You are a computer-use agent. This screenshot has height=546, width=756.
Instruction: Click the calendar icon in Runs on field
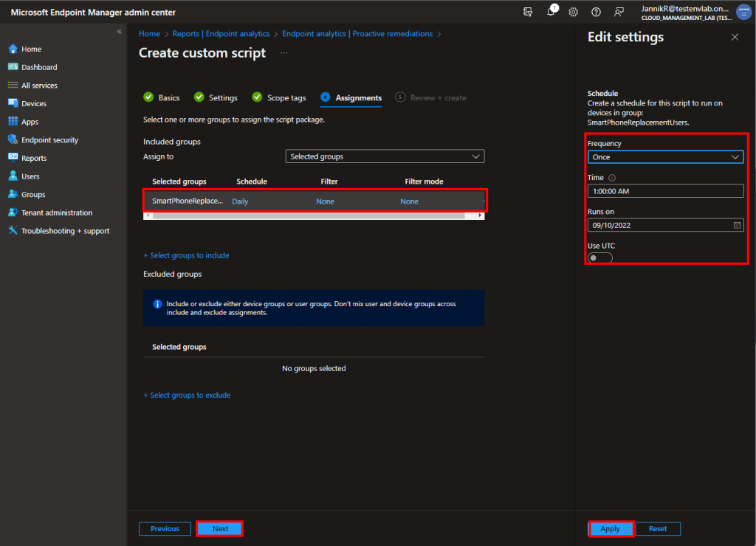click(x=737, y=225)
